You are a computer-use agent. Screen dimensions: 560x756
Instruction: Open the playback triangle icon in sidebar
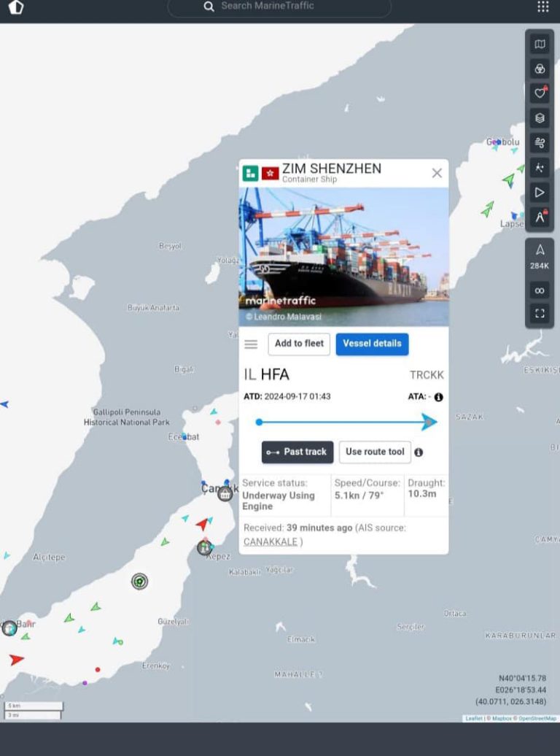tap(540, 193)
